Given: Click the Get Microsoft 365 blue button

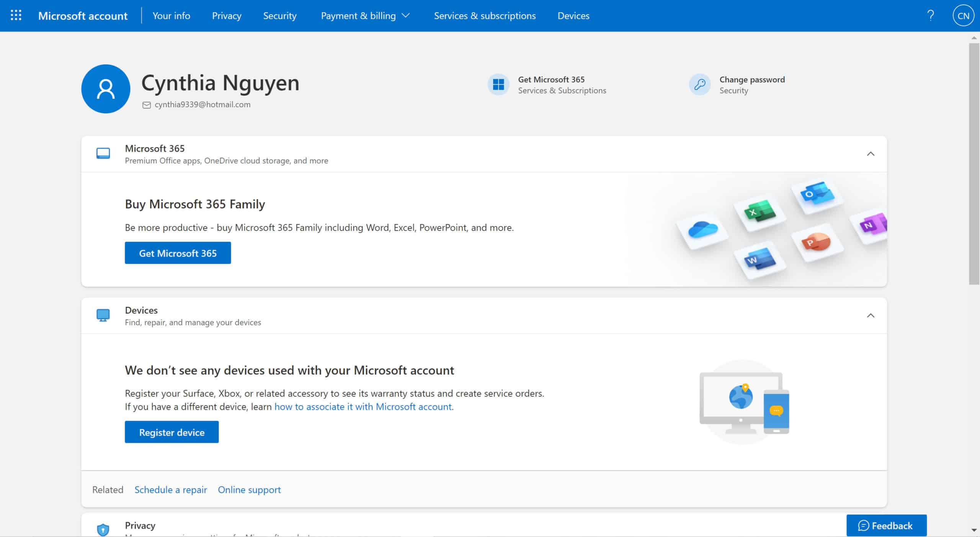Looking at the screenshot, I should 178,253.
